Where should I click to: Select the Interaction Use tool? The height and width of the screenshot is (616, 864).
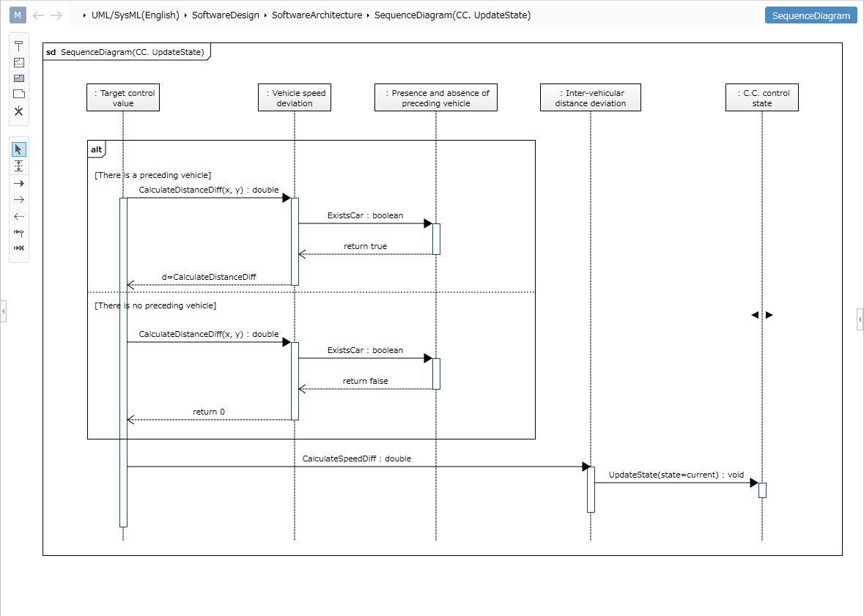(x=19, y=78)
